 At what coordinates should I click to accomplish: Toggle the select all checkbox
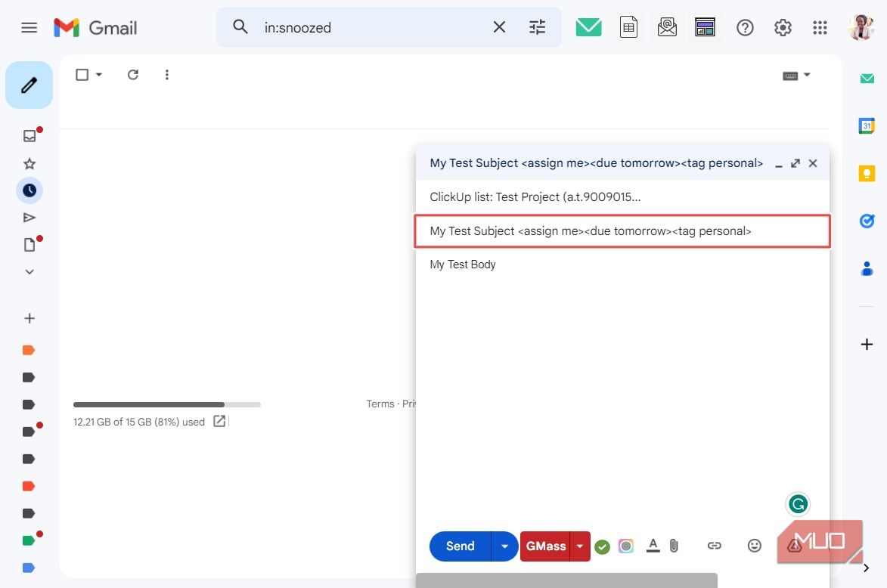(x=82, y=75)
